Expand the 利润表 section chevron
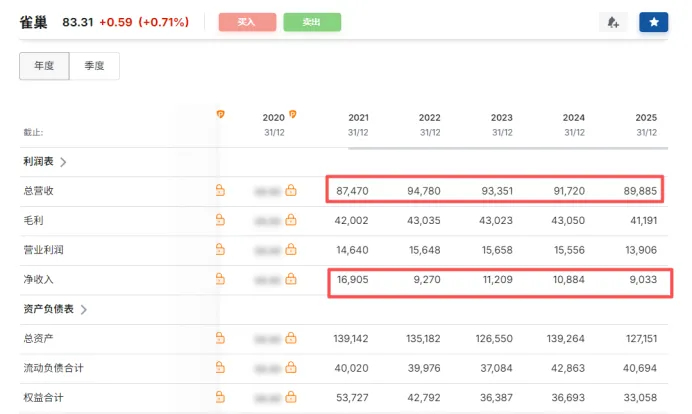 tap(64, 161)
